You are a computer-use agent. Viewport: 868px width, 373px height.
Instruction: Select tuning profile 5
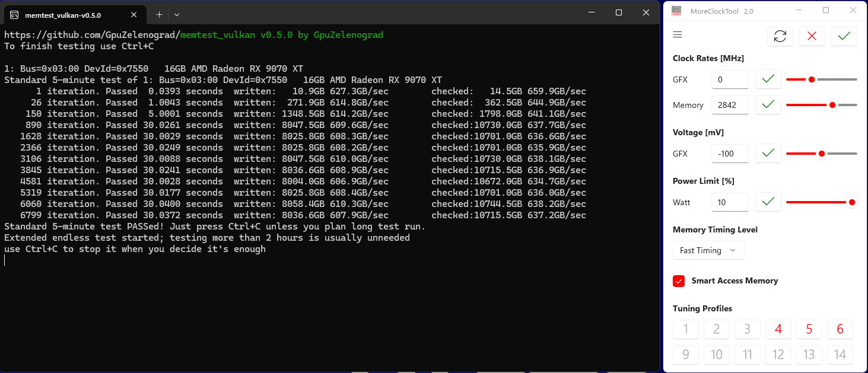(809, 329)
